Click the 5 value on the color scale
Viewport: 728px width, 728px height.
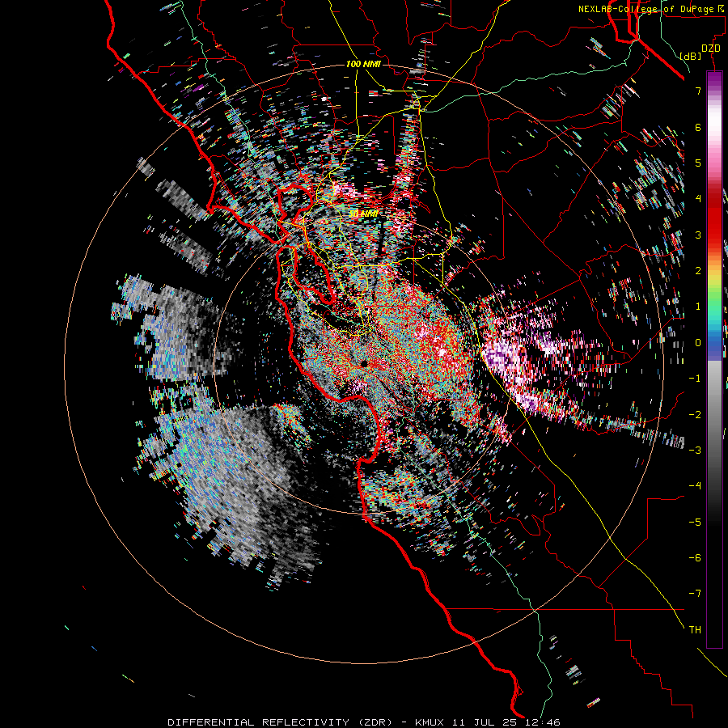tap(698, 163)
